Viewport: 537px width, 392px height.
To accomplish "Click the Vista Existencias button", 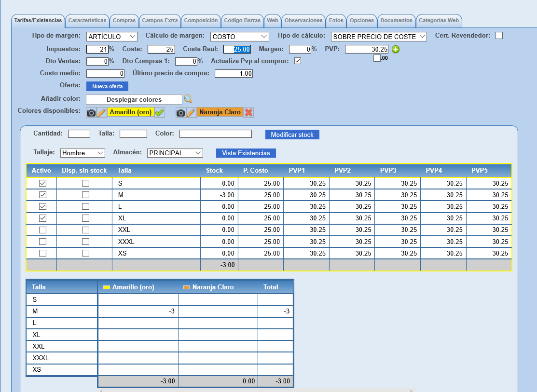I will pos(246,153).
